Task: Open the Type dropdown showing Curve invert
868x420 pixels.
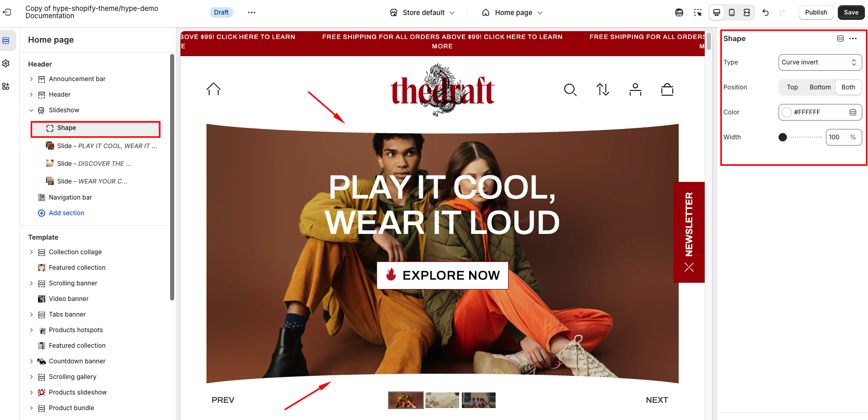Action: pos(820,62)
